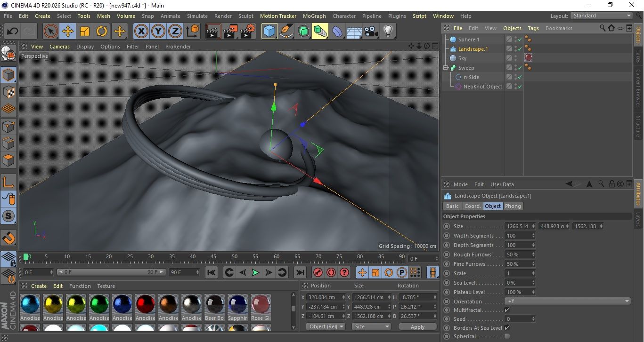Open the Attributes Mode menu
The height and width of the screenshot is (342, 644).
coord(460,184)
